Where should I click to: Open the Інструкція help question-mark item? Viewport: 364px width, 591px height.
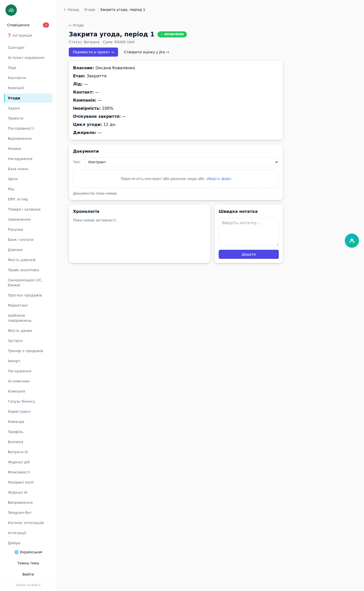[x=20, y=35]
